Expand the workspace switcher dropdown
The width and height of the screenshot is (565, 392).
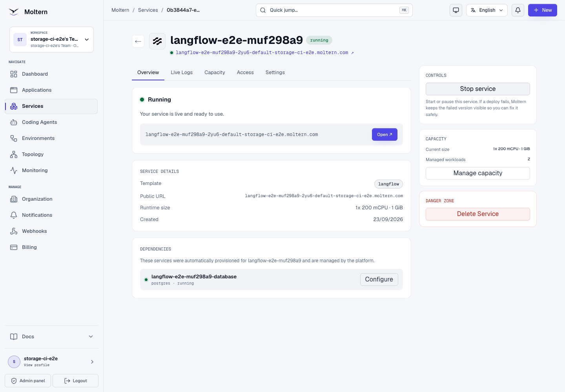click(x=51, y=40)
